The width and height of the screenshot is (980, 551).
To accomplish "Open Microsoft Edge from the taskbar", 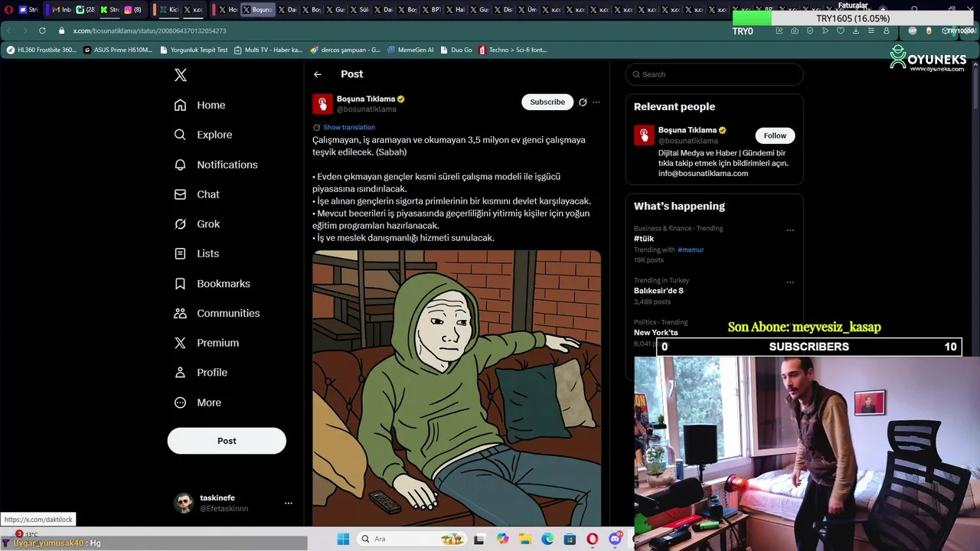I will pyautogui.click(x=547, y=539).
